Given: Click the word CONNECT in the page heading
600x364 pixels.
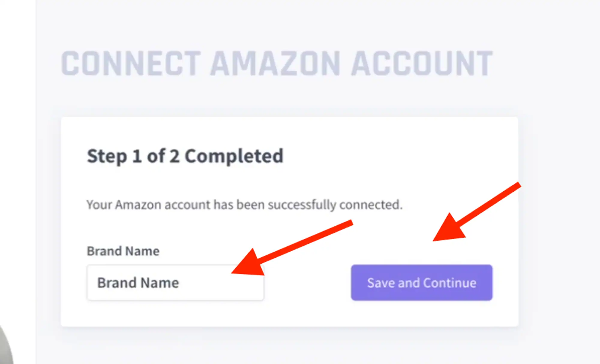Looking at the screenshot, I should pos(131,64).
